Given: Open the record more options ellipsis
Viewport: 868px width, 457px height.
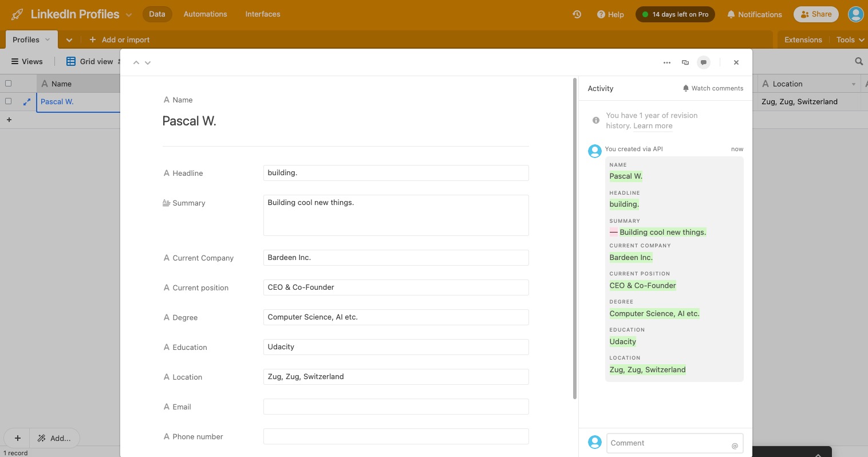Looking at the screenshot, I should (x=667, y=62).
